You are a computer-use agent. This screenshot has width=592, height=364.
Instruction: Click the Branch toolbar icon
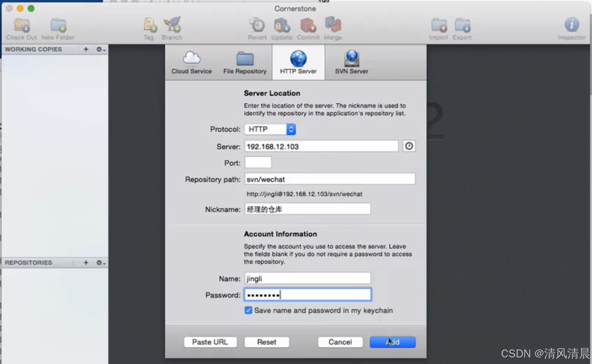[x=172, y=25]
